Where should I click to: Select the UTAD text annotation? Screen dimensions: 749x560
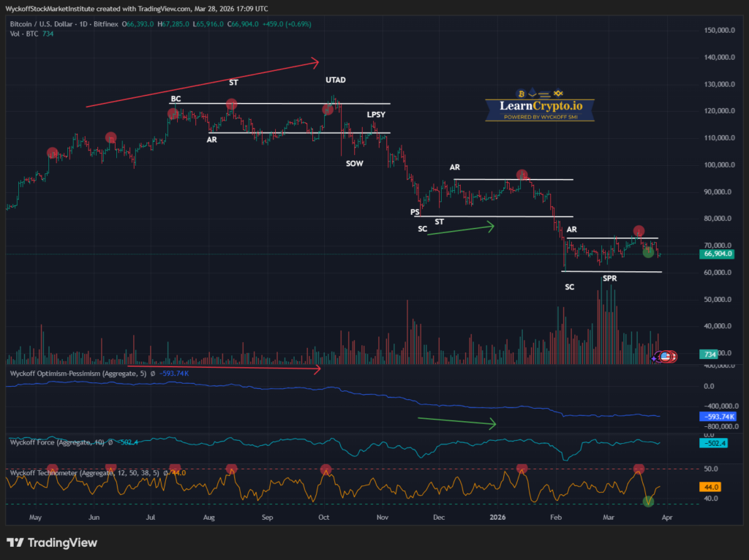pyautogui.click(x=335, y=80)
